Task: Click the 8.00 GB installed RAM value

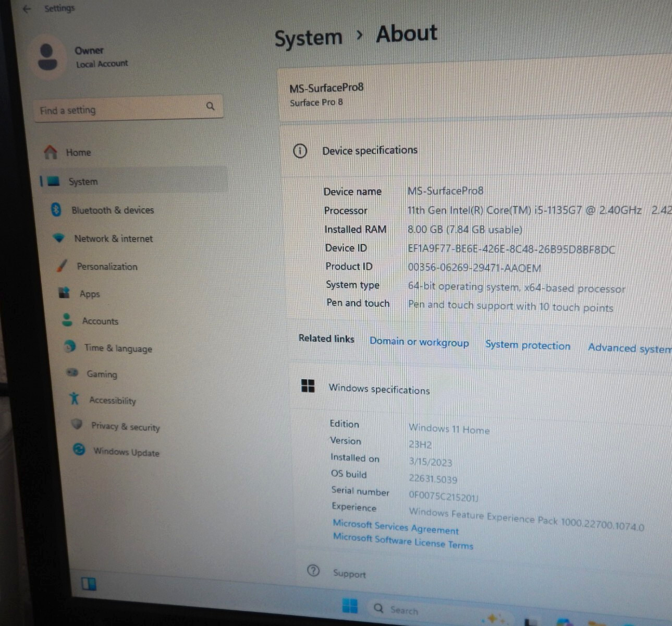Action: [465, 230]
